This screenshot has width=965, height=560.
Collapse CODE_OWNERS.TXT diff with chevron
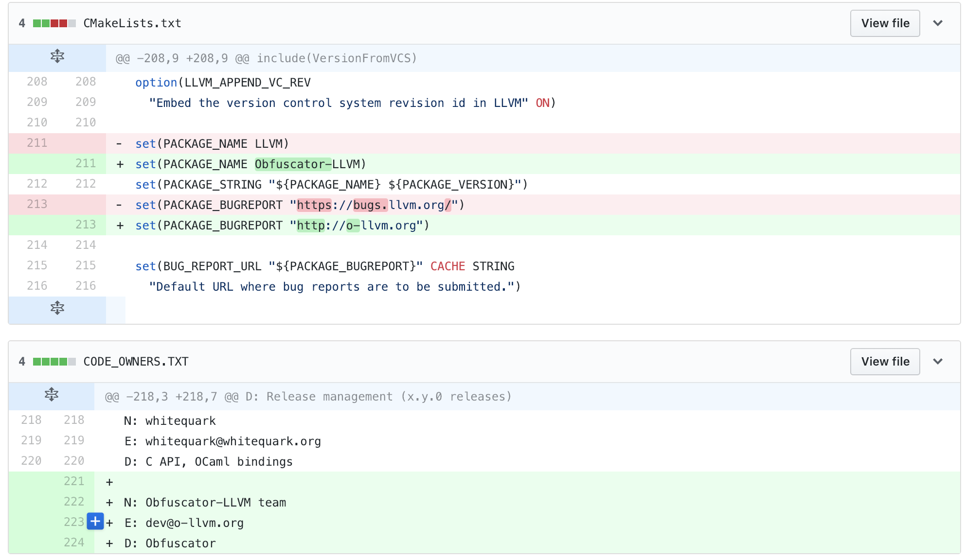tap(938, 362)
